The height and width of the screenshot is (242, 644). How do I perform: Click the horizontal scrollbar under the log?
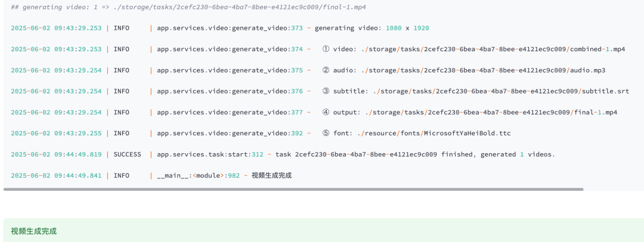click(293, 190)
